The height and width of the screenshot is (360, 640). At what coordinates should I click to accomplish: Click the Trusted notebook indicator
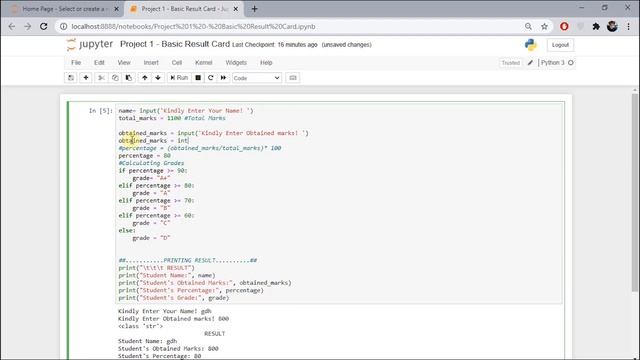[x=511, y=63]
